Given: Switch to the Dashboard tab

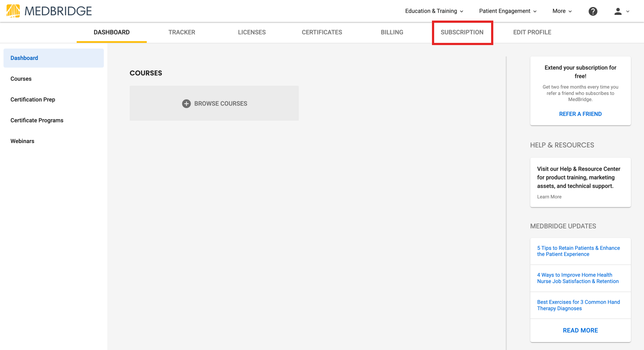Looking at the screenshot, I should (112, 32).
